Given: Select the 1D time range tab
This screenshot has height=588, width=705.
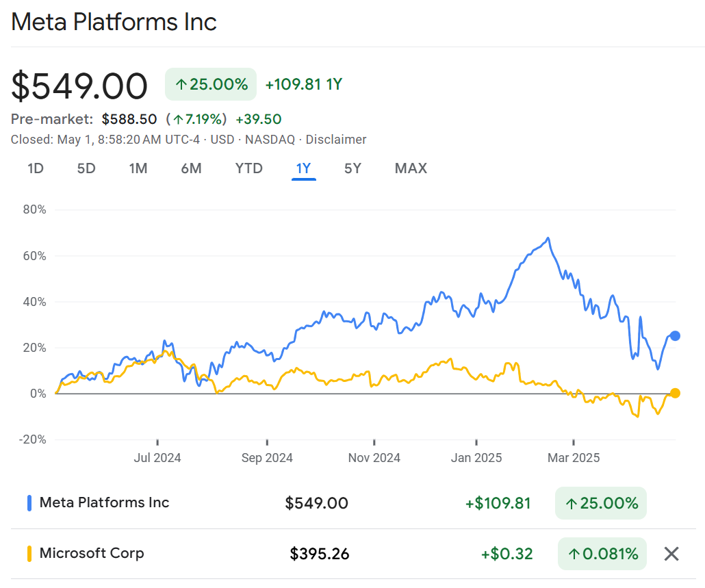Looking at the screenshot, I should (x=36, y=168).
